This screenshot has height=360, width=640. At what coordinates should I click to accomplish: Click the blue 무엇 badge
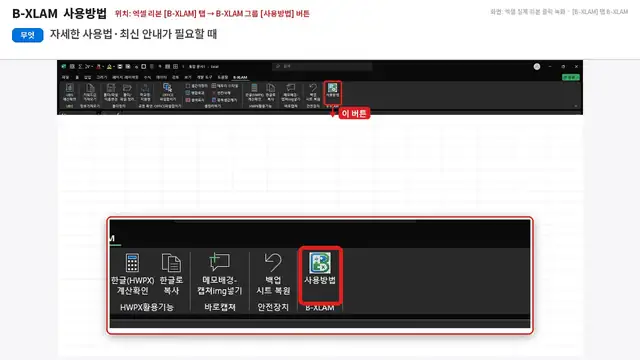27,35
